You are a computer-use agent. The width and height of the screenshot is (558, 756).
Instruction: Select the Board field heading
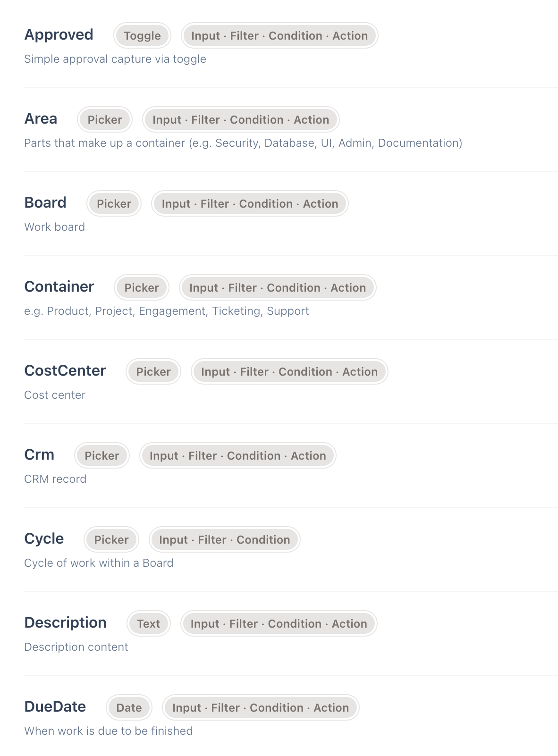tap(45, 203)
